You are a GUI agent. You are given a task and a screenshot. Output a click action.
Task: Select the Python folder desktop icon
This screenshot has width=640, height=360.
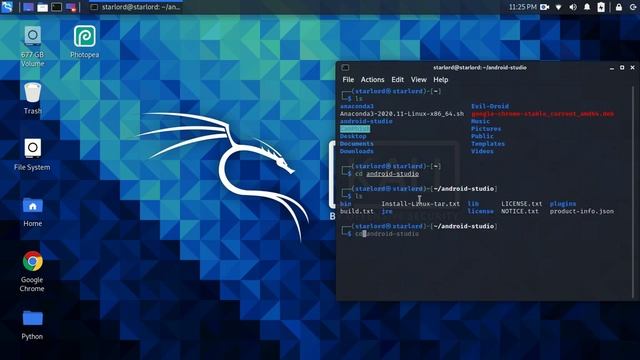(x=32, y=324)
